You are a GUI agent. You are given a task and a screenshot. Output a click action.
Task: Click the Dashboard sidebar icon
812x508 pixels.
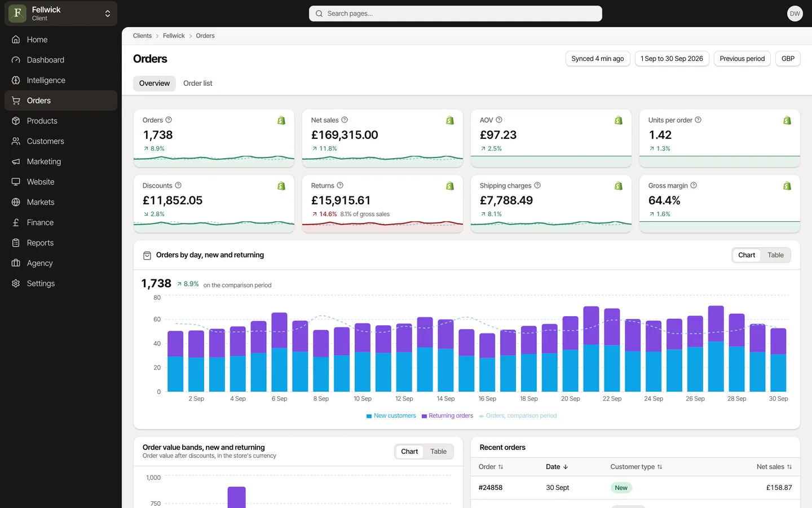click(16, 60)
